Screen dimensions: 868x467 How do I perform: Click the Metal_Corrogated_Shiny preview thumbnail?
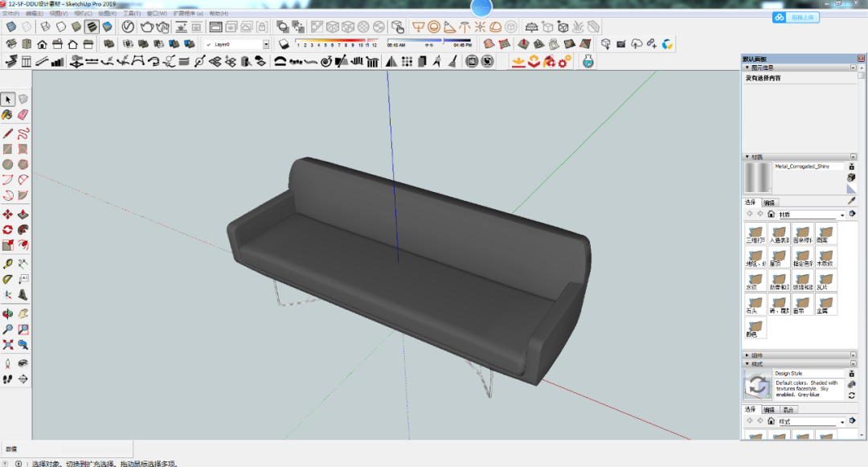pos(756,177)
